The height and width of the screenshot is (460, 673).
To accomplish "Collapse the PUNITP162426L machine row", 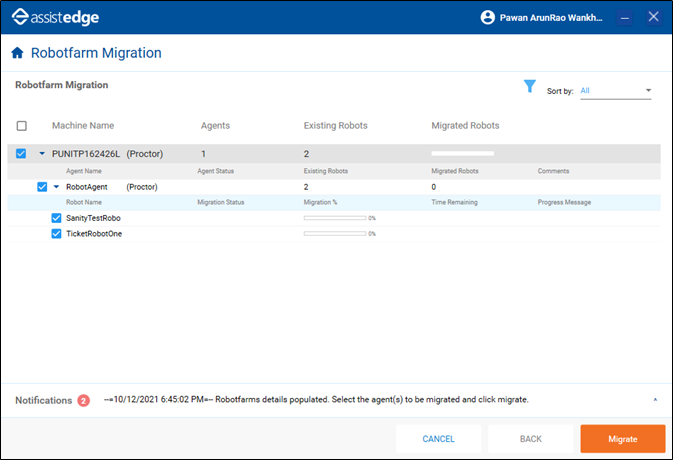I will point(42,154).
